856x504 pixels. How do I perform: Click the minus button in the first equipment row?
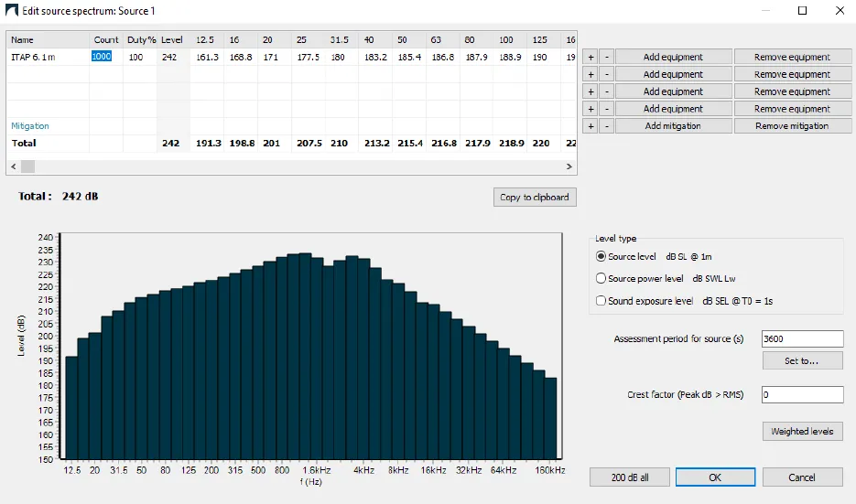[x=606, y=57]
